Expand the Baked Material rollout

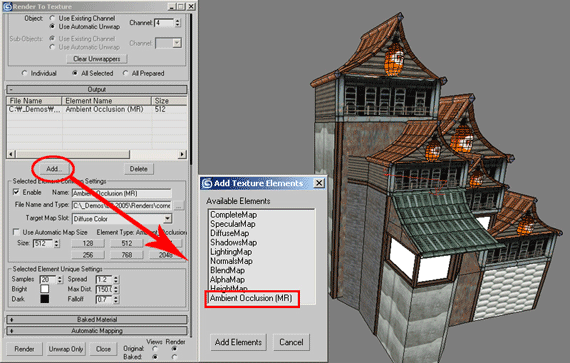[97, 320]
